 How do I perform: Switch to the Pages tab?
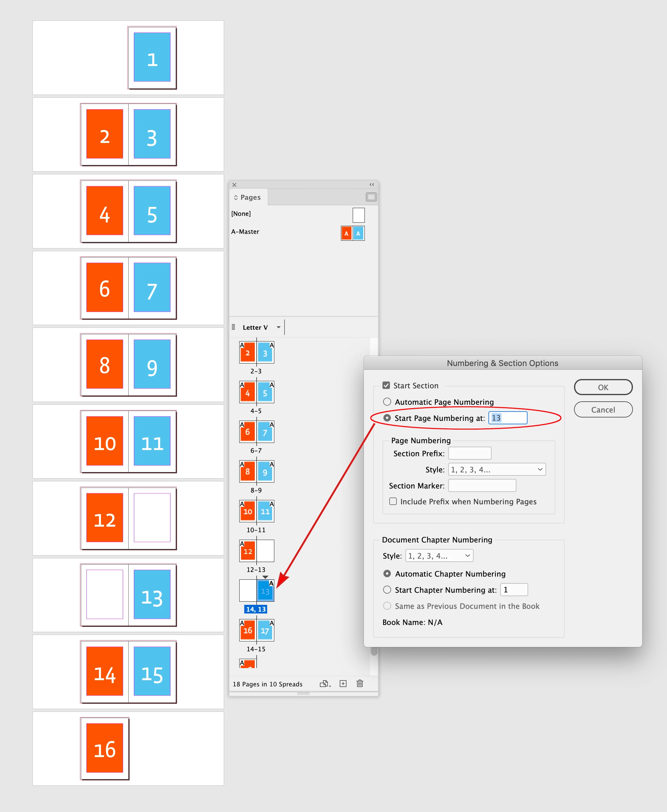(250, 197)
